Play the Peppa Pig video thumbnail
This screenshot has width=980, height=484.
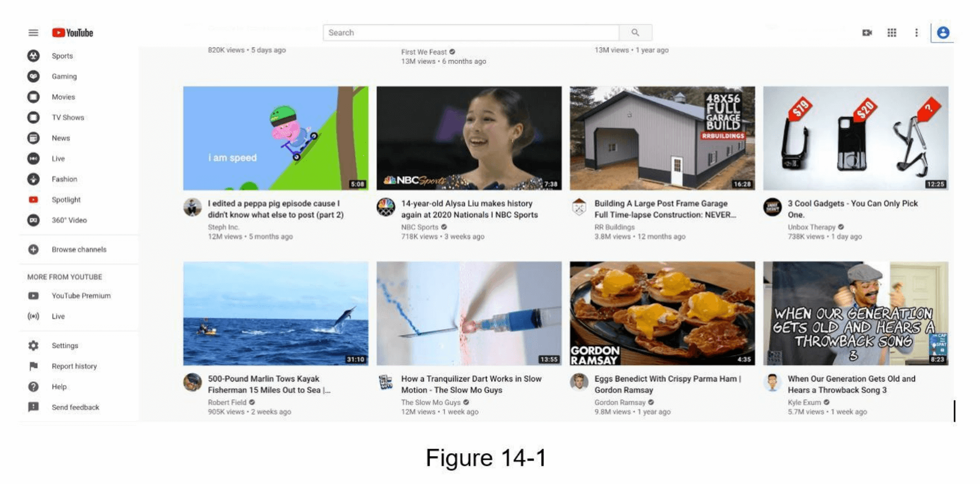tap(275, 138)
